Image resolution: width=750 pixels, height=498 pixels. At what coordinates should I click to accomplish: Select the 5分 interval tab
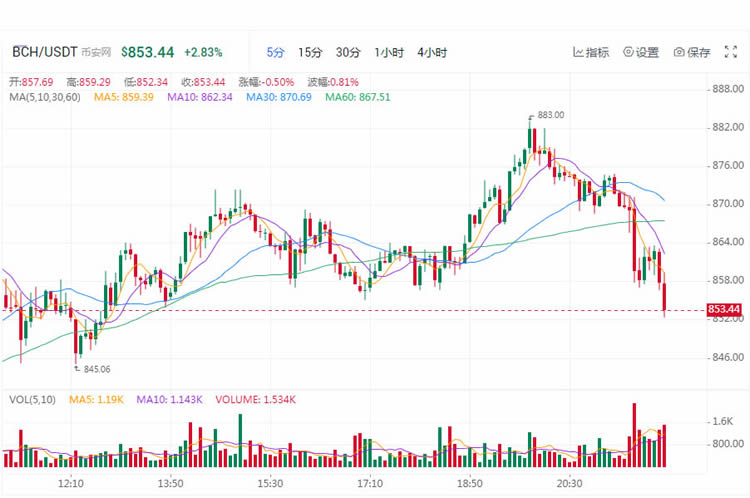click(275, 52)
